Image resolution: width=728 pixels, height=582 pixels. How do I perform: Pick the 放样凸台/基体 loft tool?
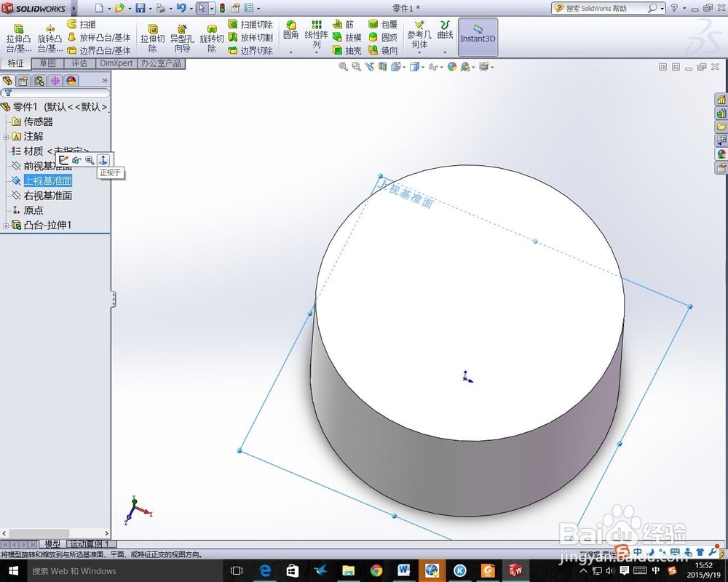(x=99, y=37)
